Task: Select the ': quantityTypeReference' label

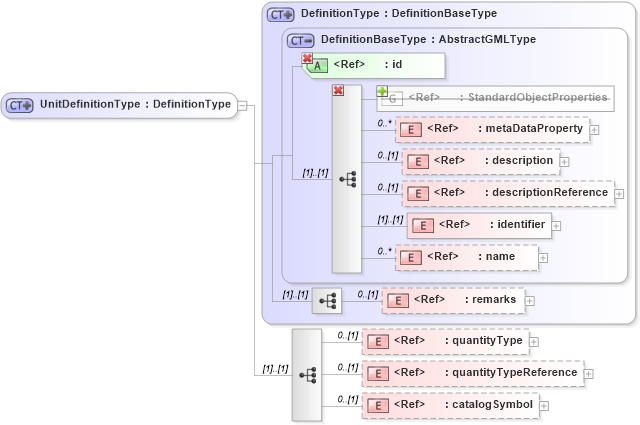Action: point(511,372)
